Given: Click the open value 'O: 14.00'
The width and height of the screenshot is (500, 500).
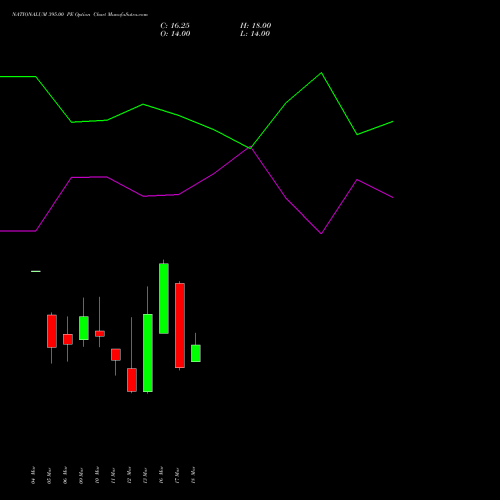Looking at the screenshot, I should click(175, 34).
